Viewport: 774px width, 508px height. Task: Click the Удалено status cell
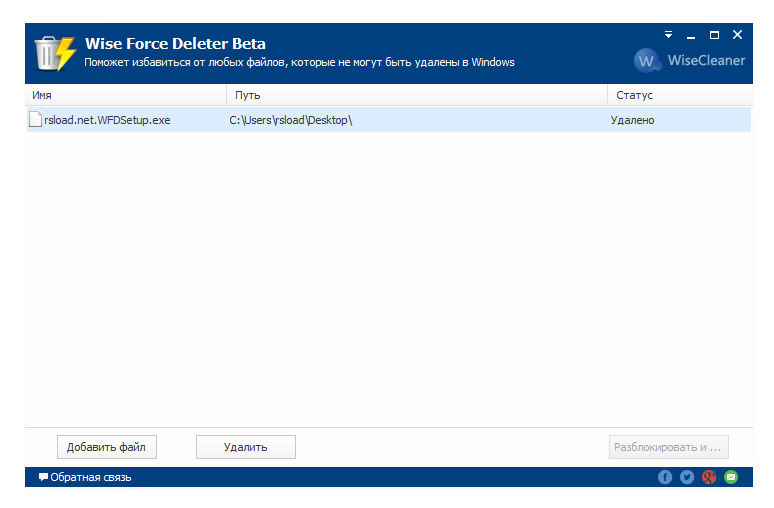click(632, 120)
